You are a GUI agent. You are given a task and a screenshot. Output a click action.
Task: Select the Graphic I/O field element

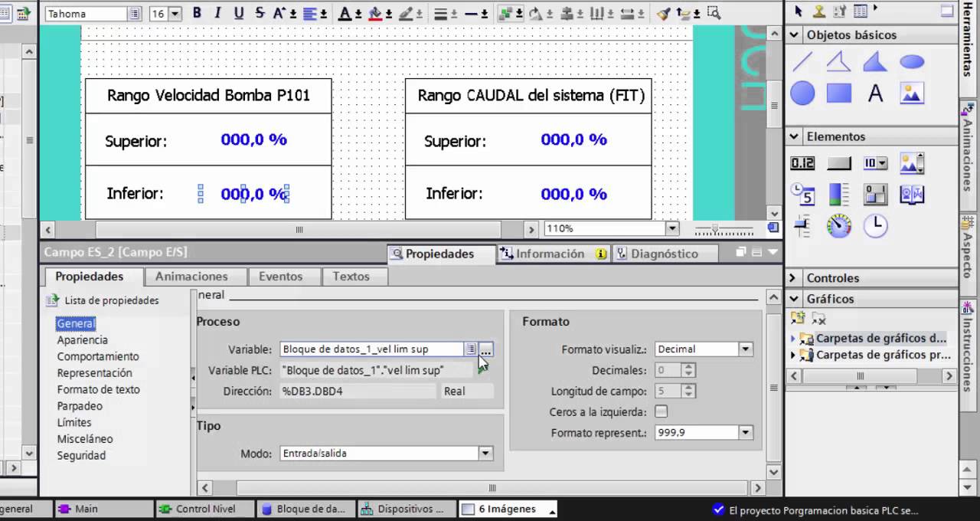[912, 163]
